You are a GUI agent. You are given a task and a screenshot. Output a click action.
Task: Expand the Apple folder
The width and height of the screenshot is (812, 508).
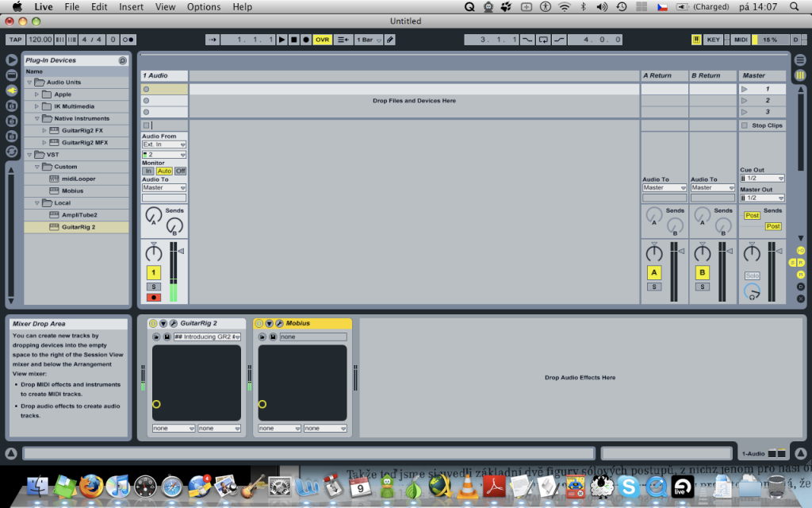coord(36,94)
